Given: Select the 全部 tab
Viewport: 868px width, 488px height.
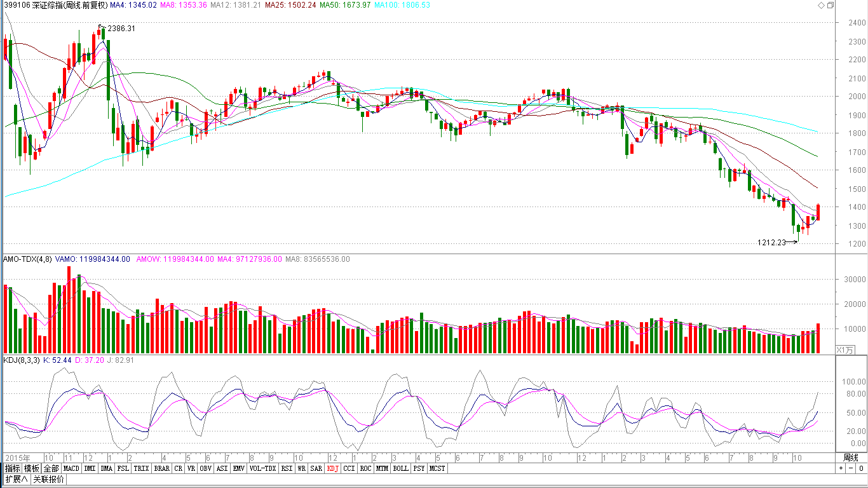Looking at the screenshot, I should pos(51,468).
